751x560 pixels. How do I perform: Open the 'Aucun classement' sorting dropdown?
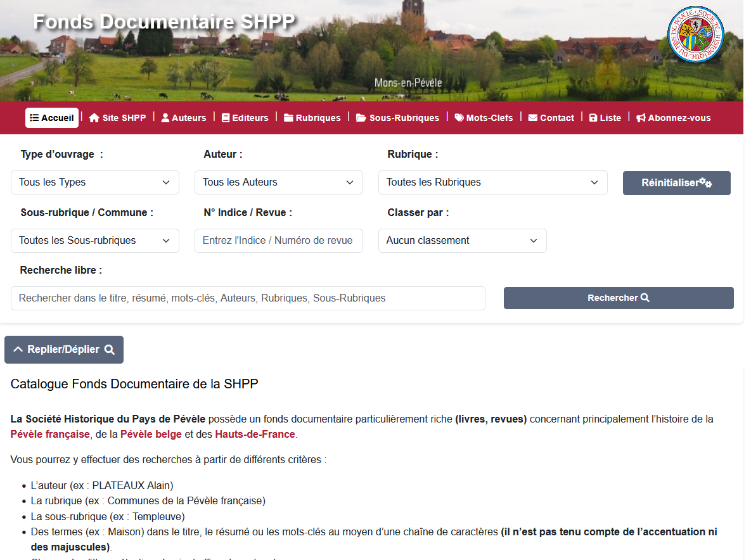(462, 241)
